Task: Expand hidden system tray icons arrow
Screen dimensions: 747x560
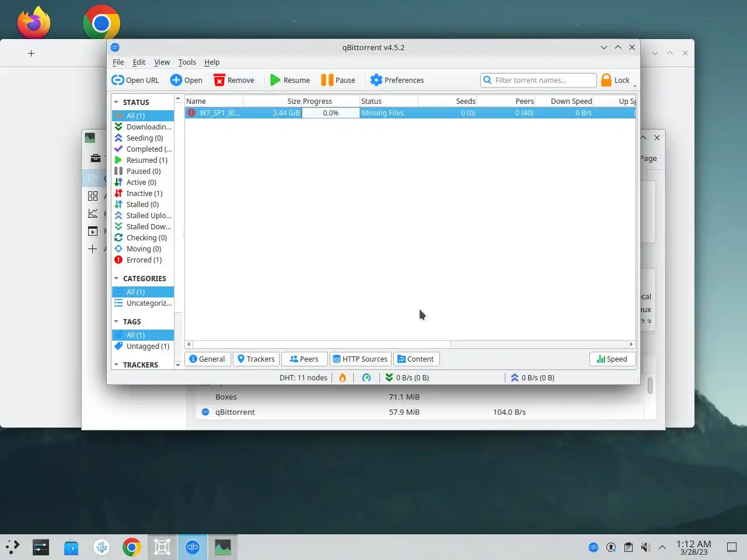Action: coord(662,547)
